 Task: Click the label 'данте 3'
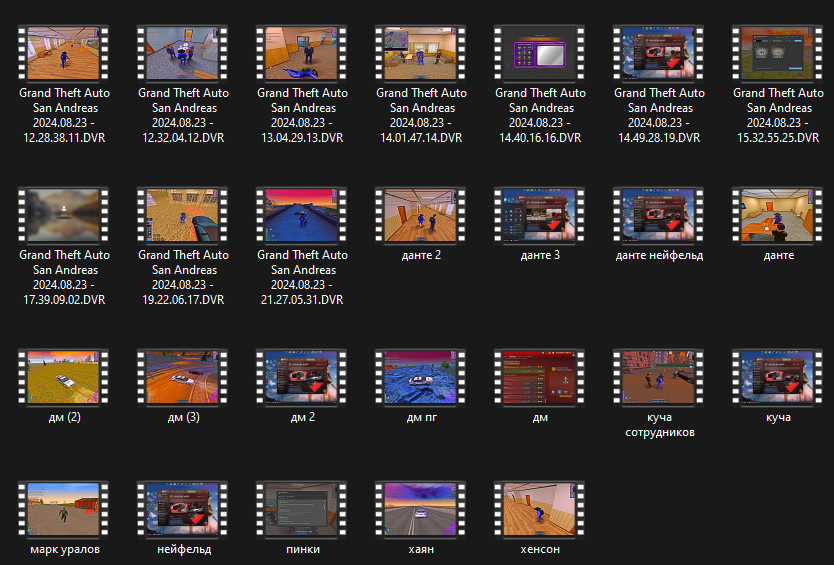click(x=540, y=255)
